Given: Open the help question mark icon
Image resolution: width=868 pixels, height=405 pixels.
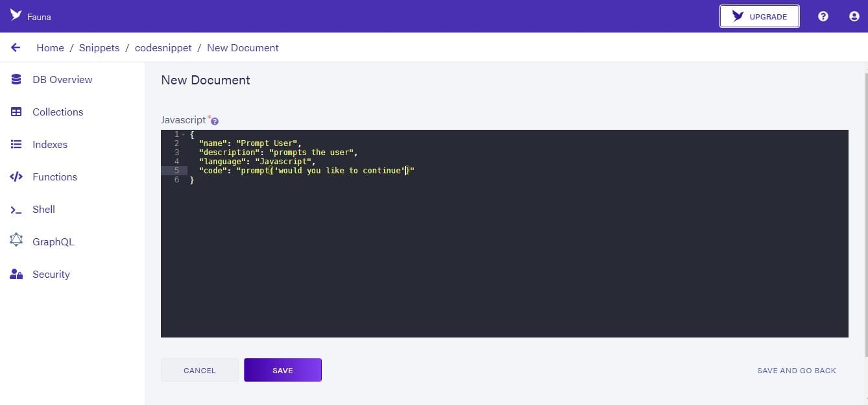Looking at the screenshot, I should point(823,16).
